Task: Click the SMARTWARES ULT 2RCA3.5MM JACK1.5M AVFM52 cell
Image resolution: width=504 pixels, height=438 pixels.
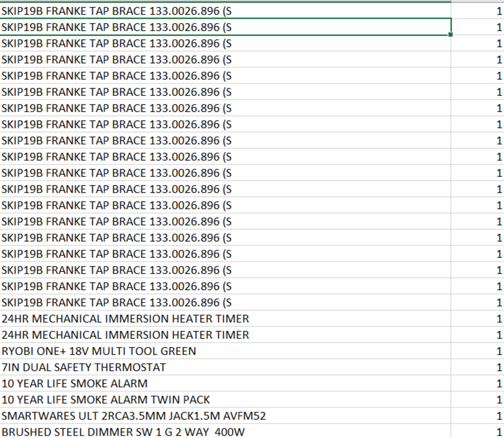Action: click(225, 416)
